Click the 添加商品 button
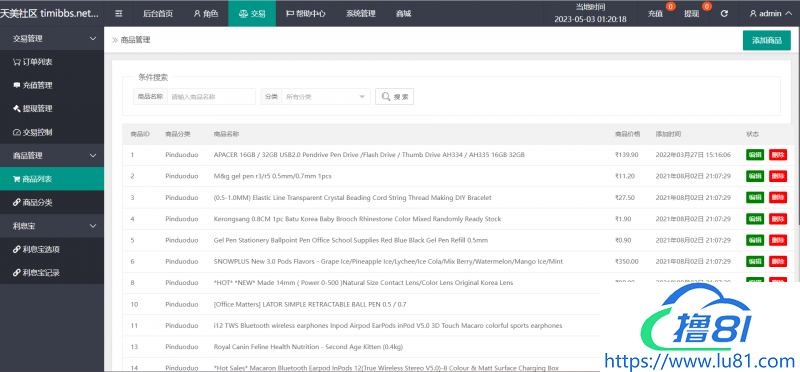Viewport: 800px width, 372px height. (767, 40)
